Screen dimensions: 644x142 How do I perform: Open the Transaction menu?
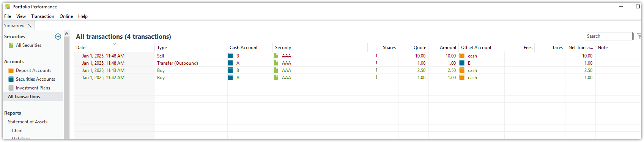coord(43,16)
